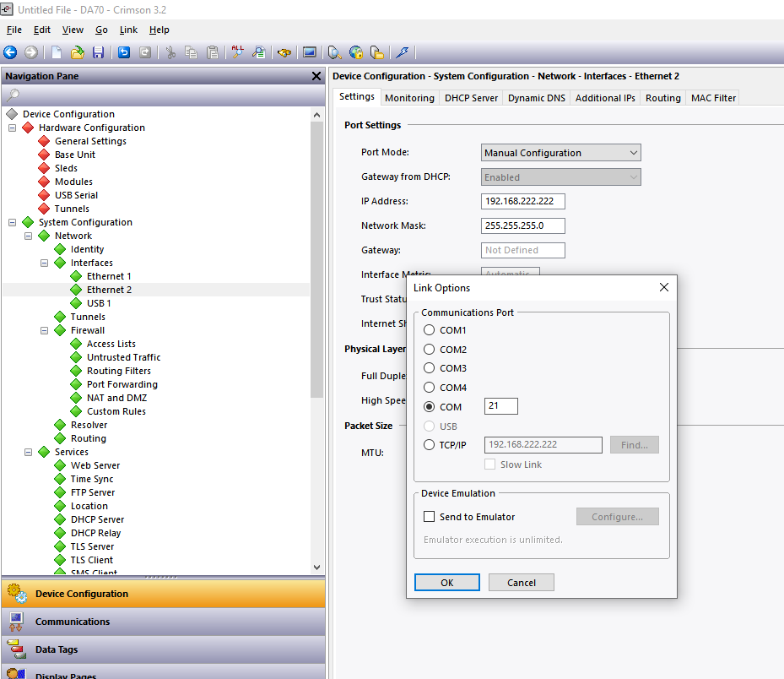Open the File menu
This screenshot has height=679, width=784.
(x=14, y=30)
